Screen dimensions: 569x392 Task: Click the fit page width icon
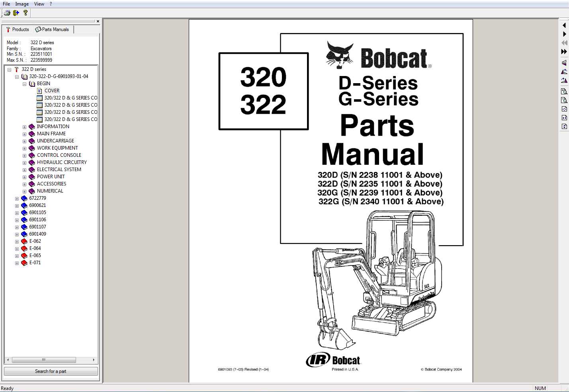coord(564,118)
